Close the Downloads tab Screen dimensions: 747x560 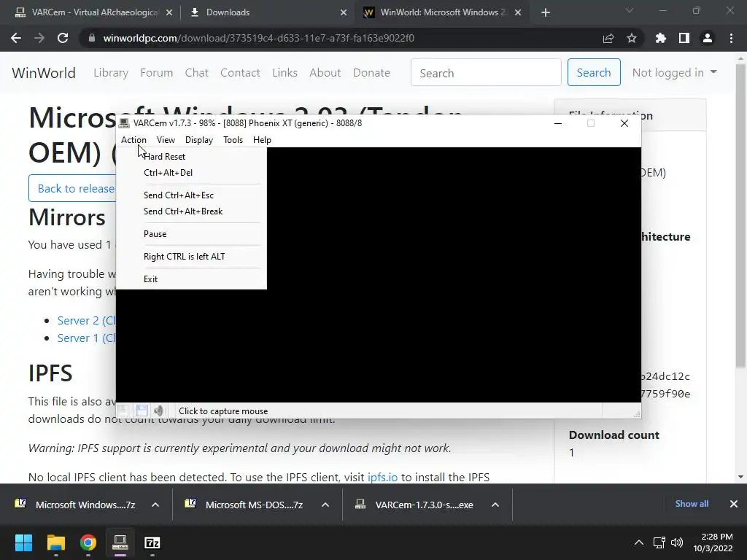344,13
